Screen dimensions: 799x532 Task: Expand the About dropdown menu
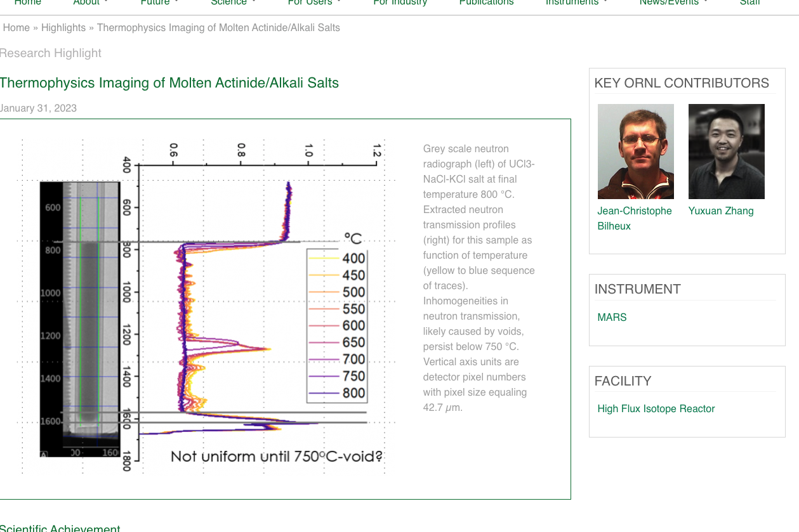pyautogui.click(x=90, y=3)
